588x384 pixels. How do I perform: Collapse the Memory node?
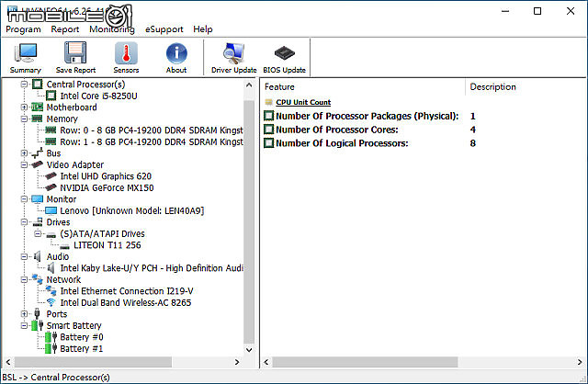[24, 119]
